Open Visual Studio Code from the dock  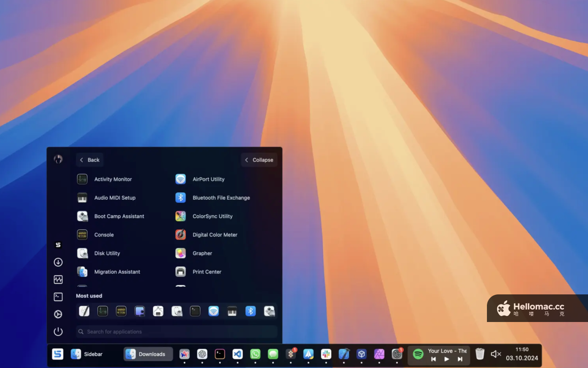(237, 354)
